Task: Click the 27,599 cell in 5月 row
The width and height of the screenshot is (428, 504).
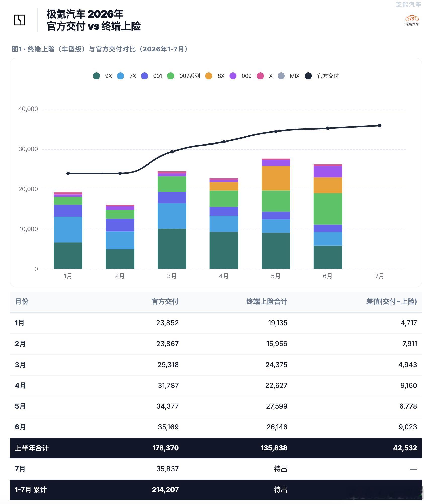Action: tap(277, 406)
